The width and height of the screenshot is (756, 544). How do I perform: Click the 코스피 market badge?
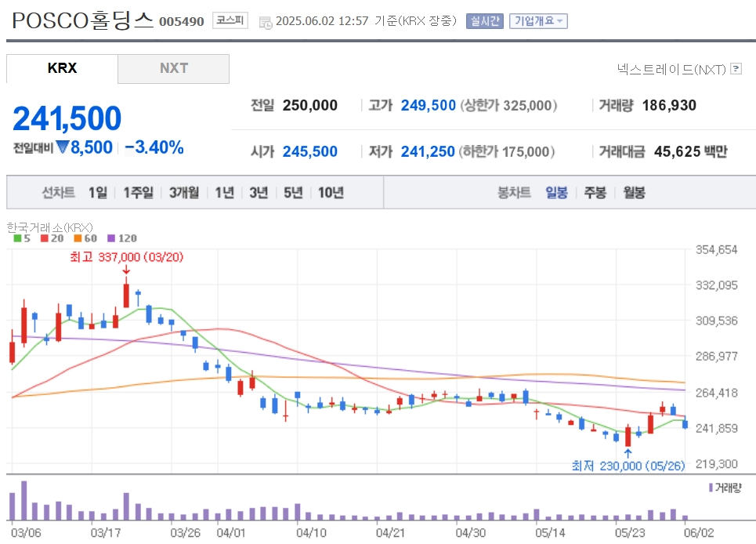click(230, 20)
